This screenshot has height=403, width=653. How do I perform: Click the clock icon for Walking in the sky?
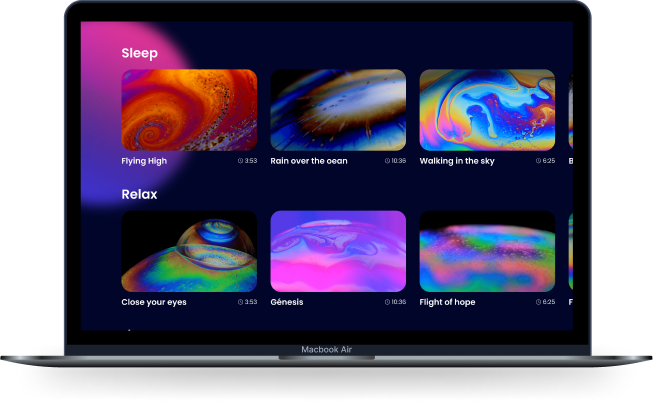[x=538, y=161]
